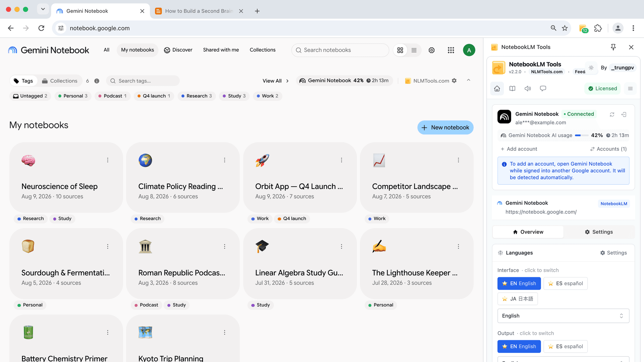This screenshot has width=644, height=362.
Task: Switch to list view layout
Action: pyautogui.click(x=414, y=50)
